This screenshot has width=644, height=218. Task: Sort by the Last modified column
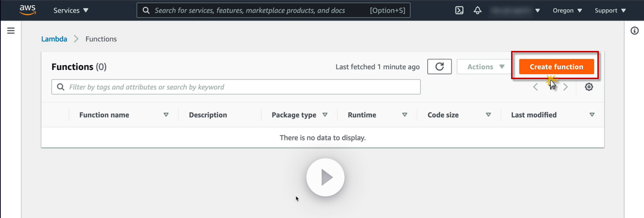534,115
